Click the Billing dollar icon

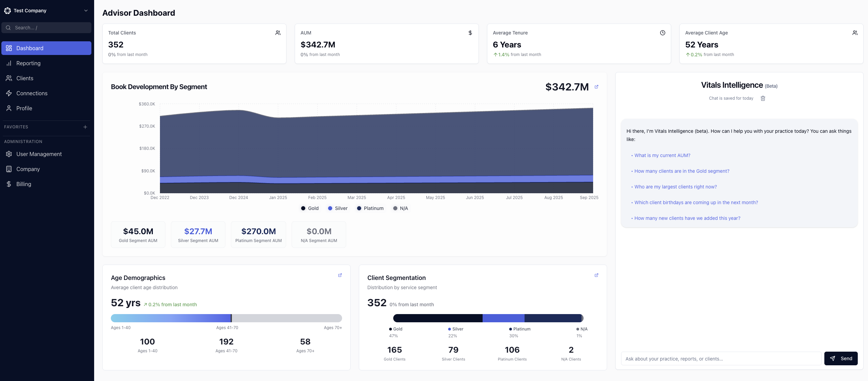click(x=9, y=184)
